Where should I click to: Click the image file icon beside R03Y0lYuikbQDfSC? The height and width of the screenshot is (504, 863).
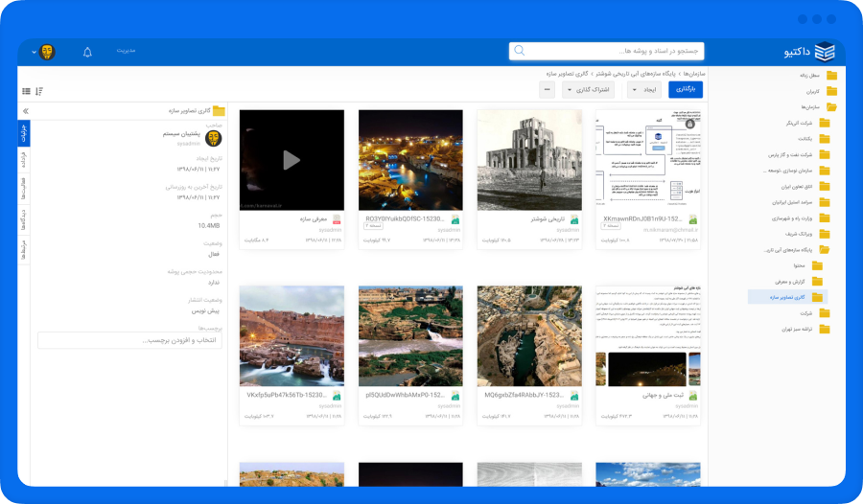click(455, 219)
